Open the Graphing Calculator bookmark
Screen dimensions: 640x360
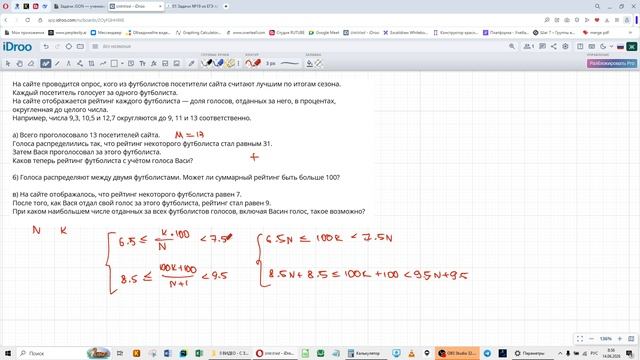click(200, 32)
